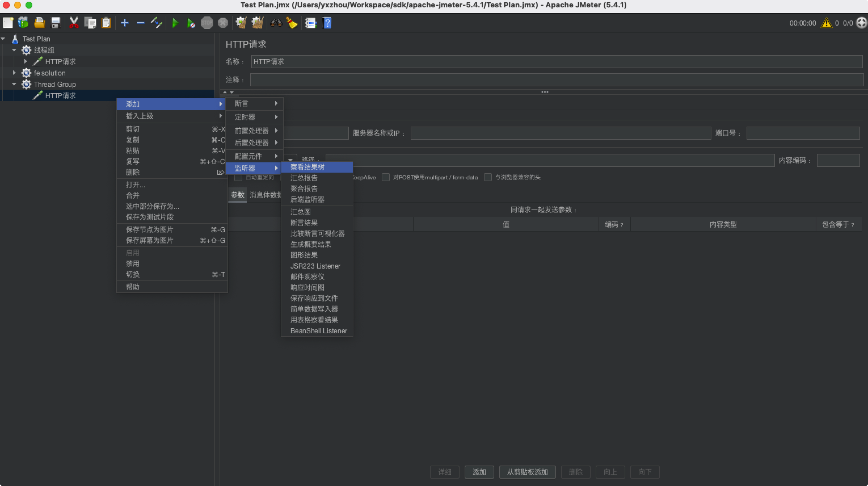Select JSR223 Listener entry
Viewport: 868px width, 486px height.
[x=317, y=266]
